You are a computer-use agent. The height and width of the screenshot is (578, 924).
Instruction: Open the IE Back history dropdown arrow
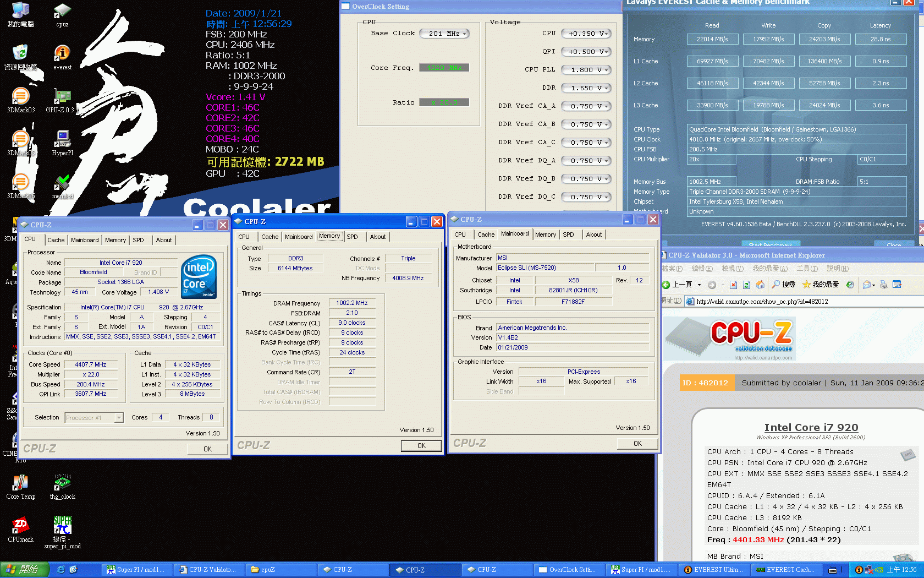(699, 285)
